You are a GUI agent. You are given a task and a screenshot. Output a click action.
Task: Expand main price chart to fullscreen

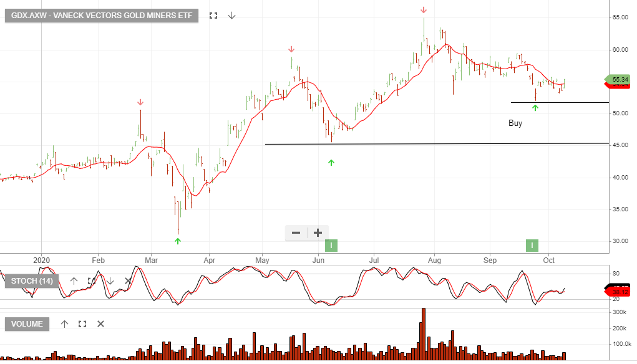tap(213, 16)
